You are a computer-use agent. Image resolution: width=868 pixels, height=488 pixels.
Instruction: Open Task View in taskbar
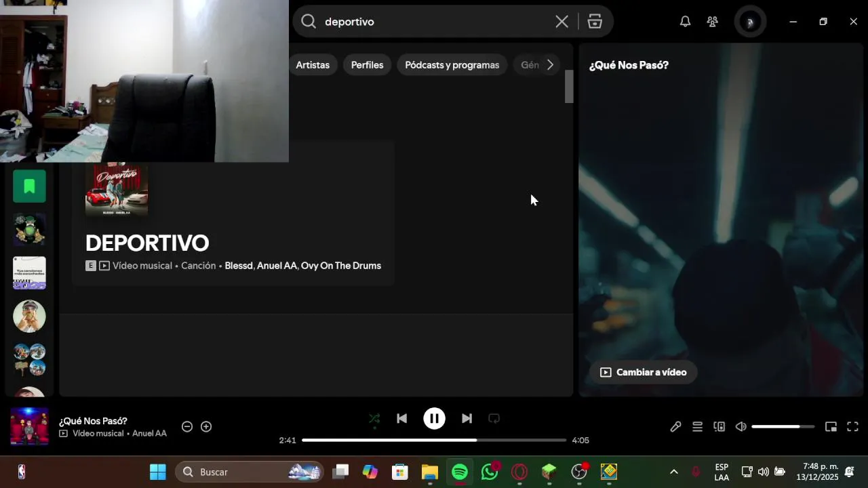(x=340, y=472)
